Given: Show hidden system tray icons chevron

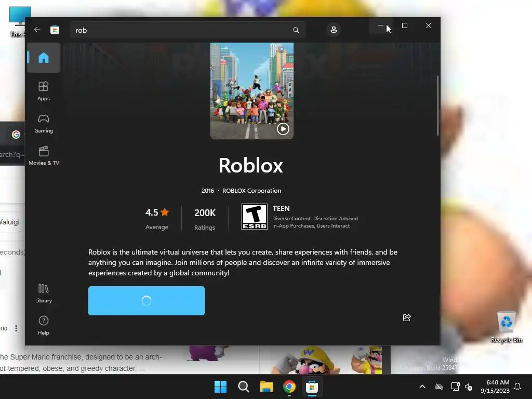Looking at the screenshot, I should (x=422, y=387).
